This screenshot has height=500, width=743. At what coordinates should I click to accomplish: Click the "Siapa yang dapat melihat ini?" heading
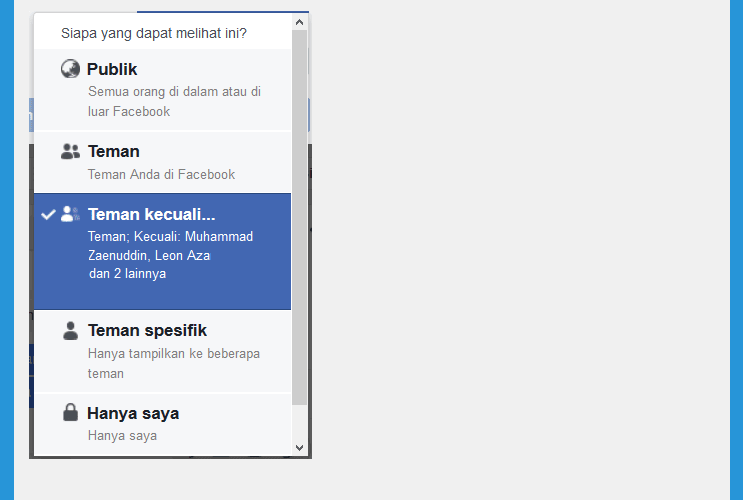154,33
